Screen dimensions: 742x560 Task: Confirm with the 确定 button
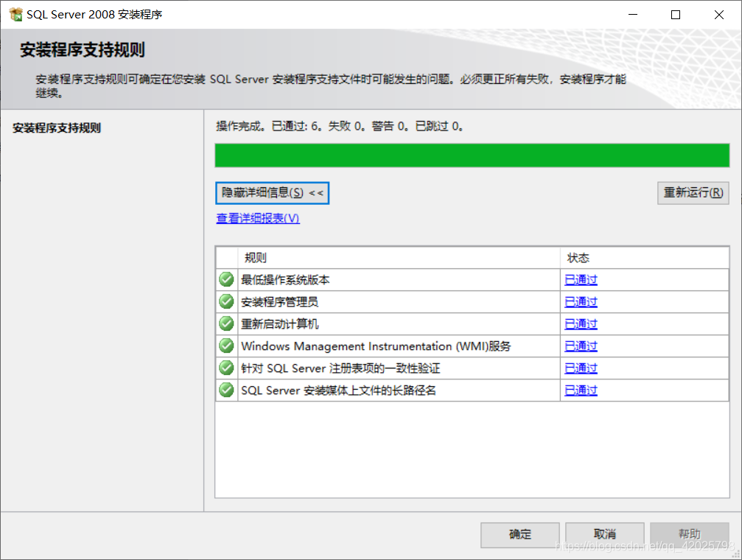coord(520,535)
